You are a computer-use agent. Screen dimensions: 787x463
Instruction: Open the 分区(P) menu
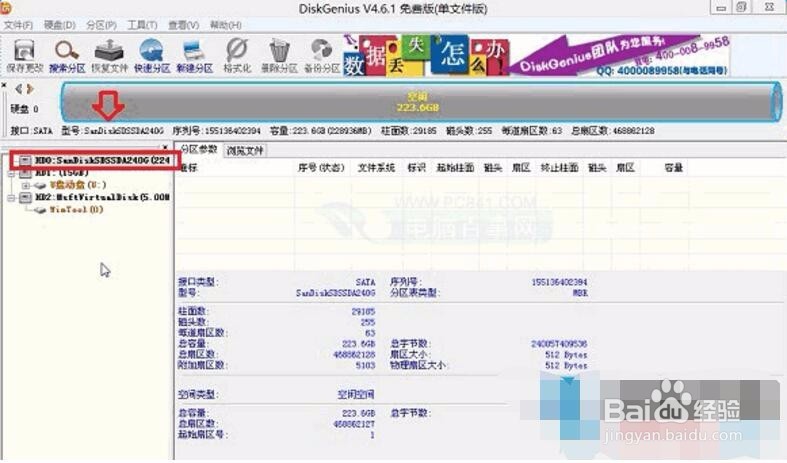pyautogui.click(x=101, y=25)
